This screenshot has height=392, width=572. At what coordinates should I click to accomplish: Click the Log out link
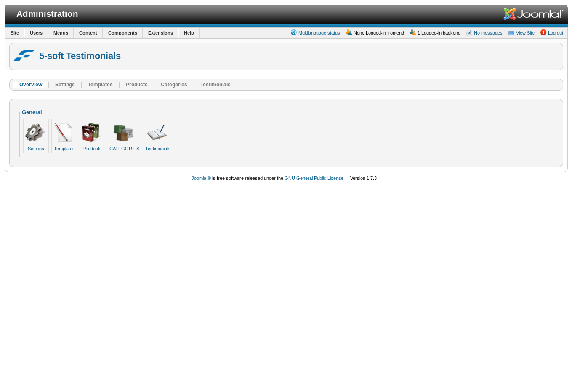(x=556, y=33)
